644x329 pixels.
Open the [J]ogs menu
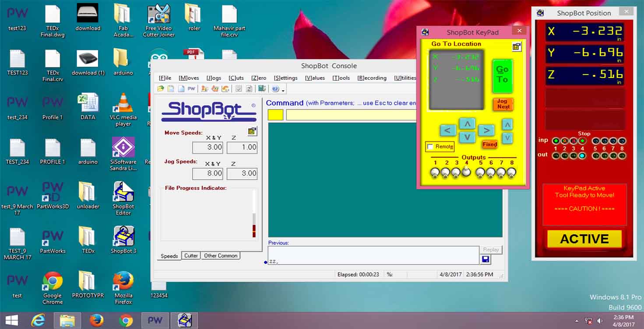coord(214,78)
